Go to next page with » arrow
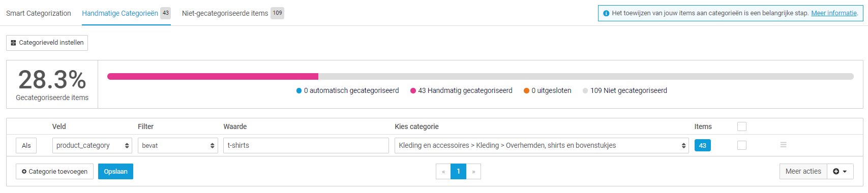 point(473,172)
